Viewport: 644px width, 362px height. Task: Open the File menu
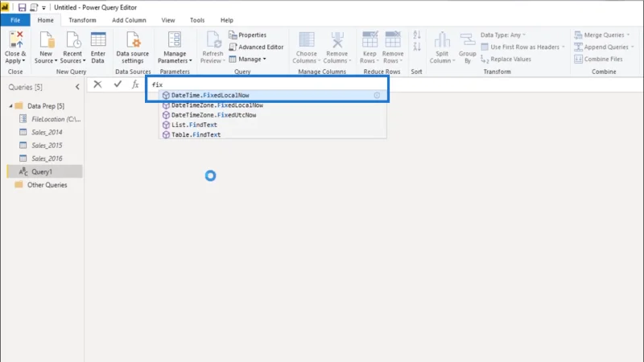tap(15, 20)
